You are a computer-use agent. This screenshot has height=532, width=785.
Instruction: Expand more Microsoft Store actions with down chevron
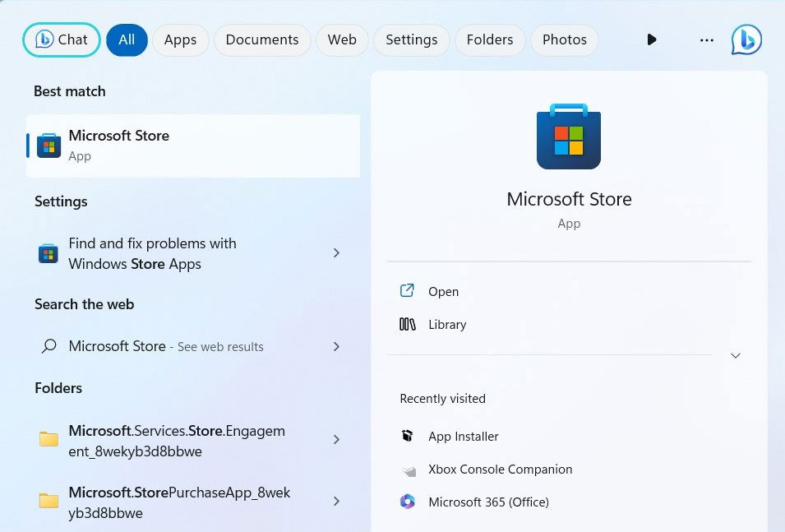coord(735,355)
